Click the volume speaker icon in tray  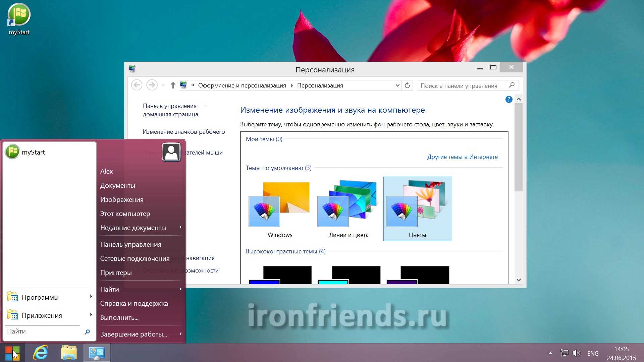coord(576,353)
